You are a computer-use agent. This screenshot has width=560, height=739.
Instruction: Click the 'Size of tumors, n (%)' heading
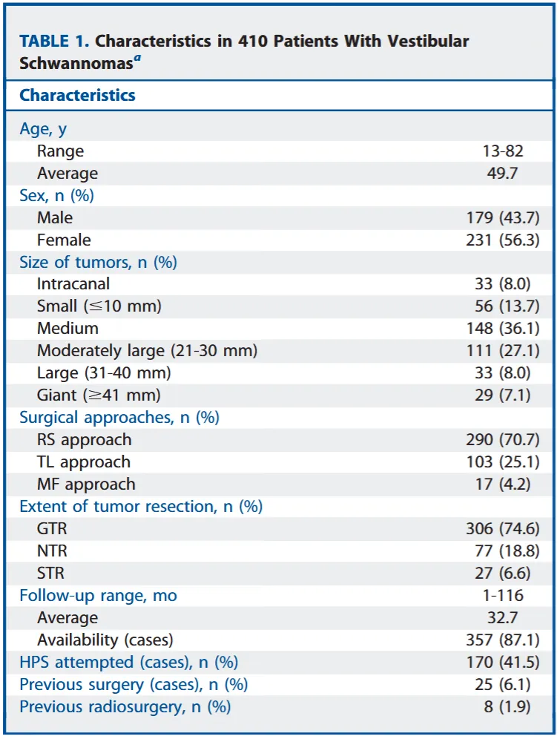(98, 262)
